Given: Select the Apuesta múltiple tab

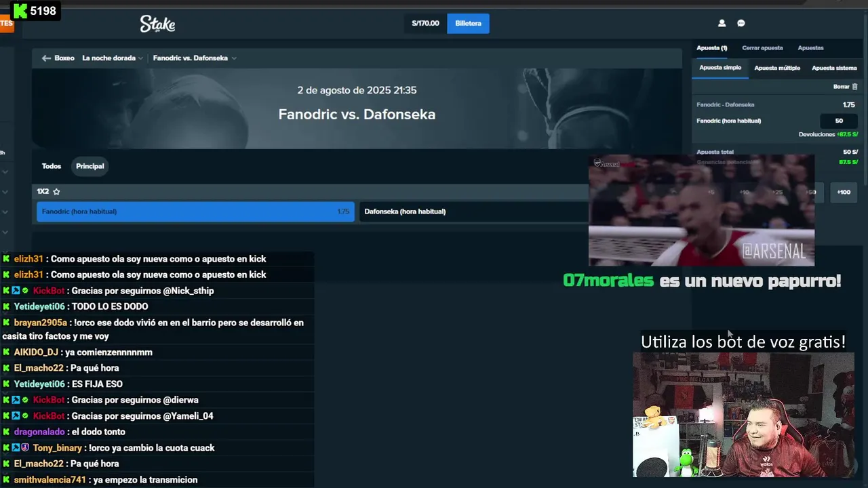Looking at the screenshot, I should point(777,68).
